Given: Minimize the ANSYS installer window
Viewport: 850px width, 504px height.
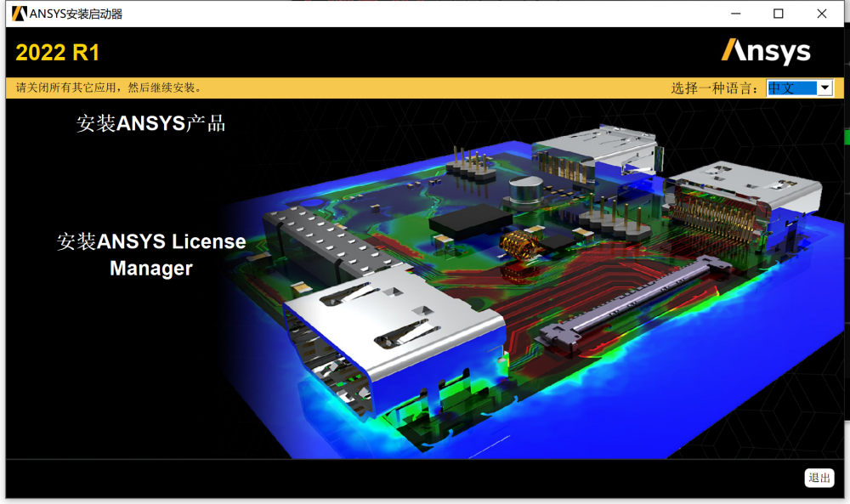Looking at the screenshot, I should pyautogui.click(x=735, y=14).
